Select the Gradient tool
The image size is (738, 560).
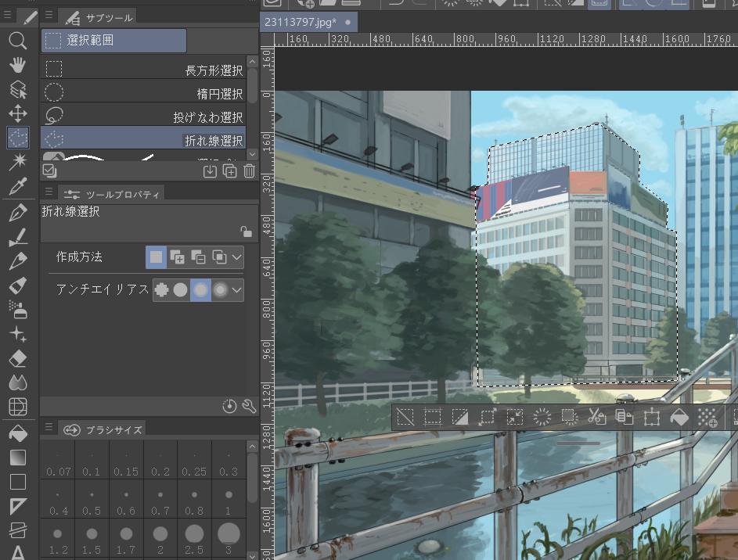17,458
